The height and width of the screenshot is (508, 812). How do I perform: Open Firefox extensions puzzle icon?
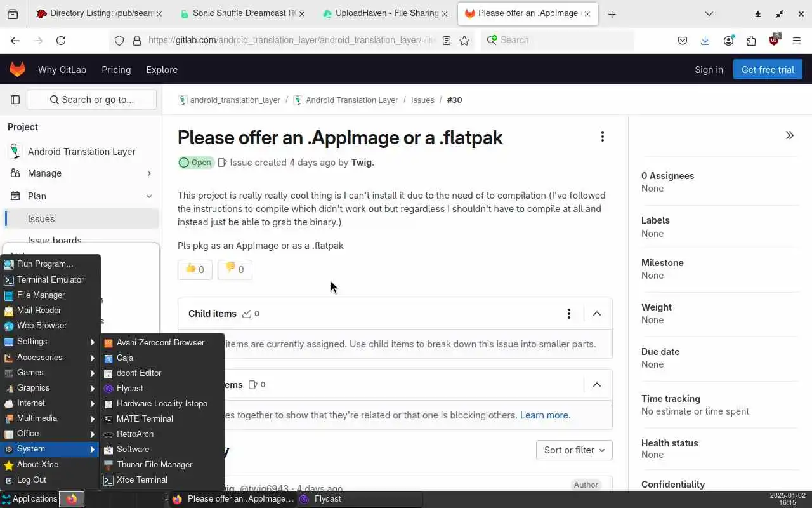pos(751,41)
